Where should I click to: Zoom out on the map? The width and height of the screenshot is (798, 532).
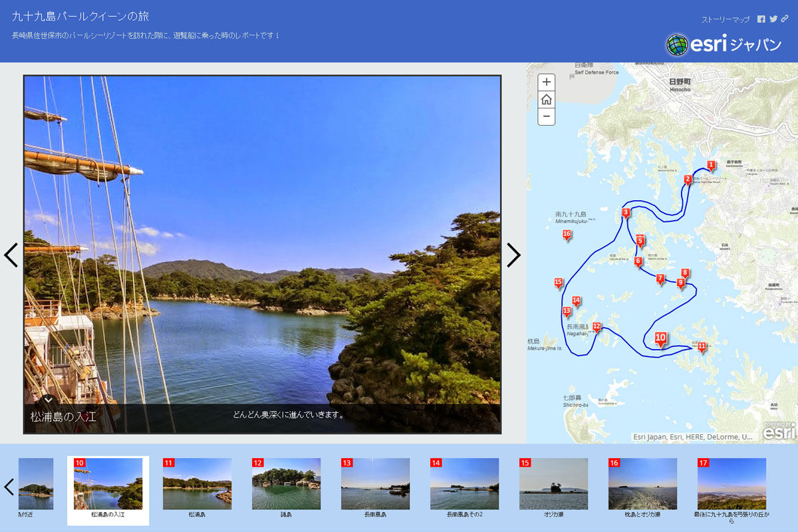(x=546, y=116)
